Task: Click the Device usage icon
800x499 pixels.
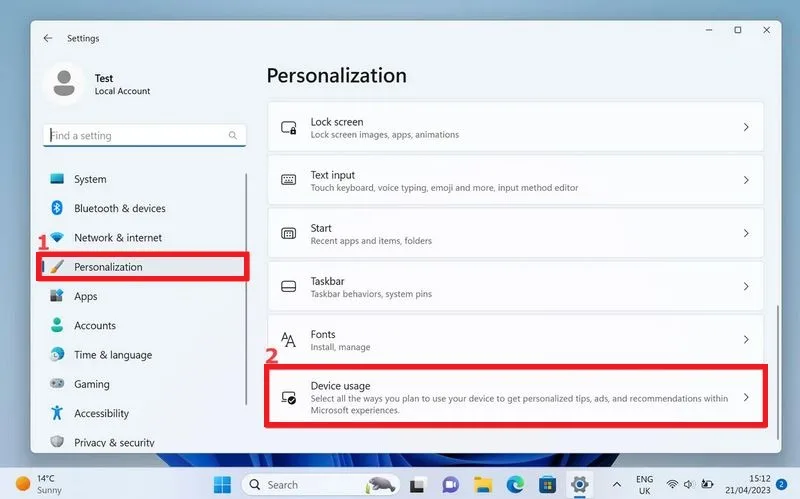Action: (x=289, y=397)
